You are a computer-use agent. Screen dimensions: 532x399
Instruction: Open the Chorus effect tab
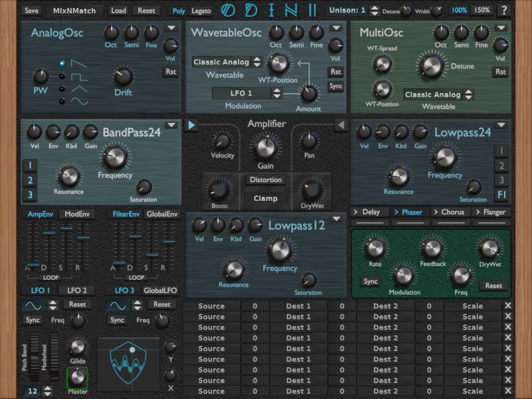click(x=451, y=212)
